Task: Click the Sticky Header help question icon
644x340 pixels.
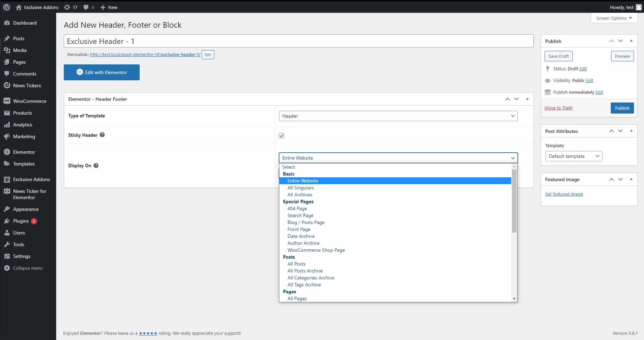Action: click(102, 135)
